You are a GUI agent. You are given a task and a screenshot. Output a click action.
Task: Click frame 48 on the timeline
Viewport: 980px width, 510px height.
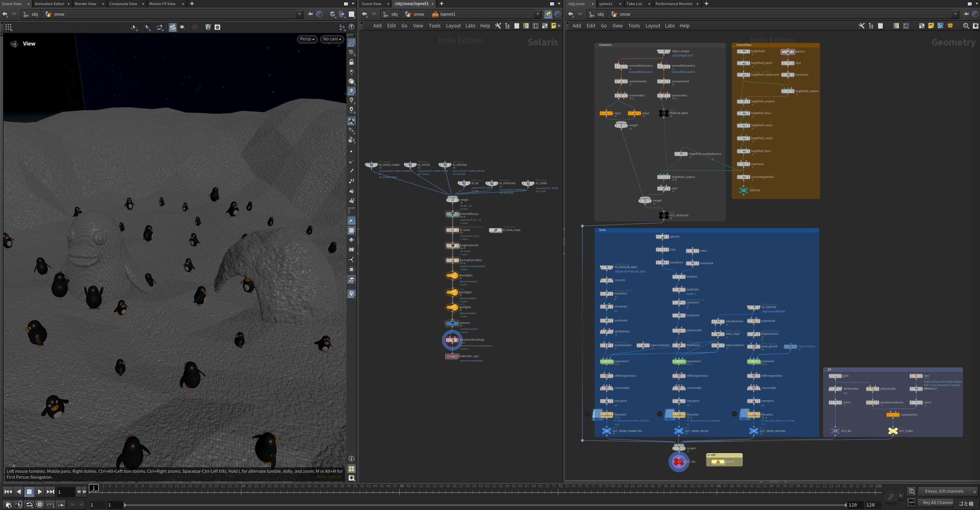[402, 486]
